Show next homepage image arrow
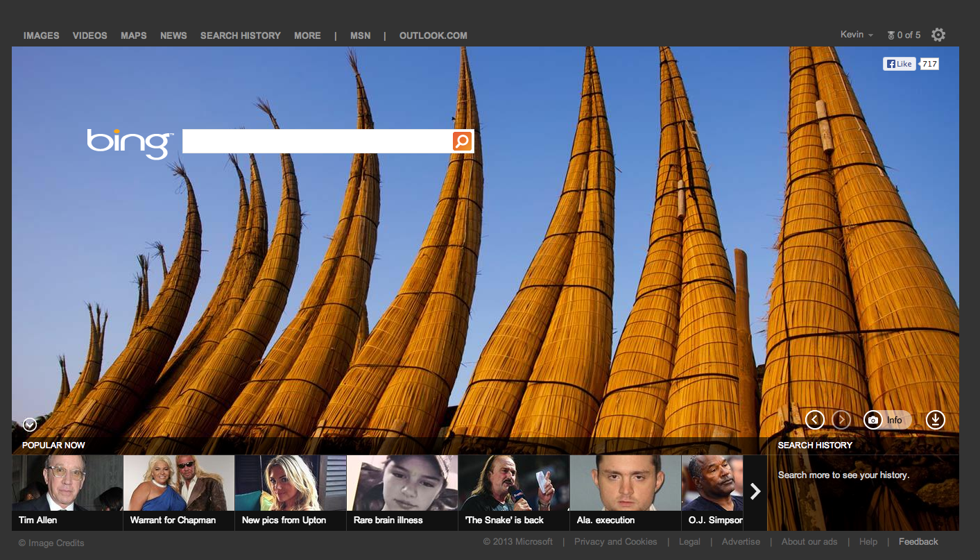This screenshot has height=560, width=980. point(841,420)
